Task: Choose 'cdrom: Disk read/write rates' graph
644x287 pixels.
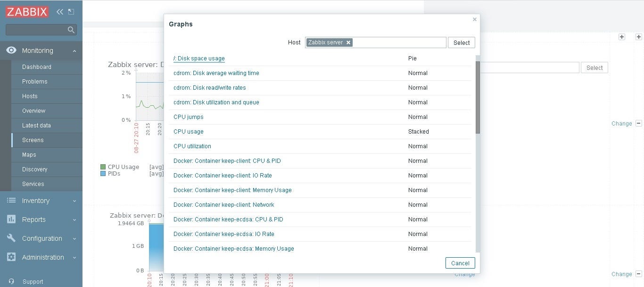Action: 210,88
